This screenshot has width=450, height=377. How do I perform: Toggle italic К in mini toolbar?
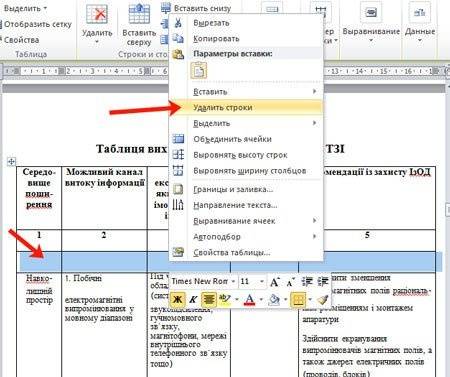pos(193,299)
